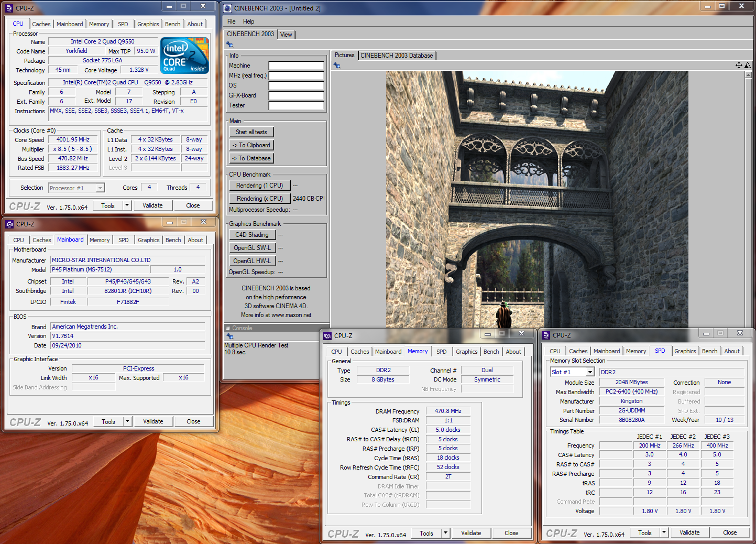Click the pin icon under the Pictures tab
This screenshot has width=756, height=544.
(x=337, y=66)
